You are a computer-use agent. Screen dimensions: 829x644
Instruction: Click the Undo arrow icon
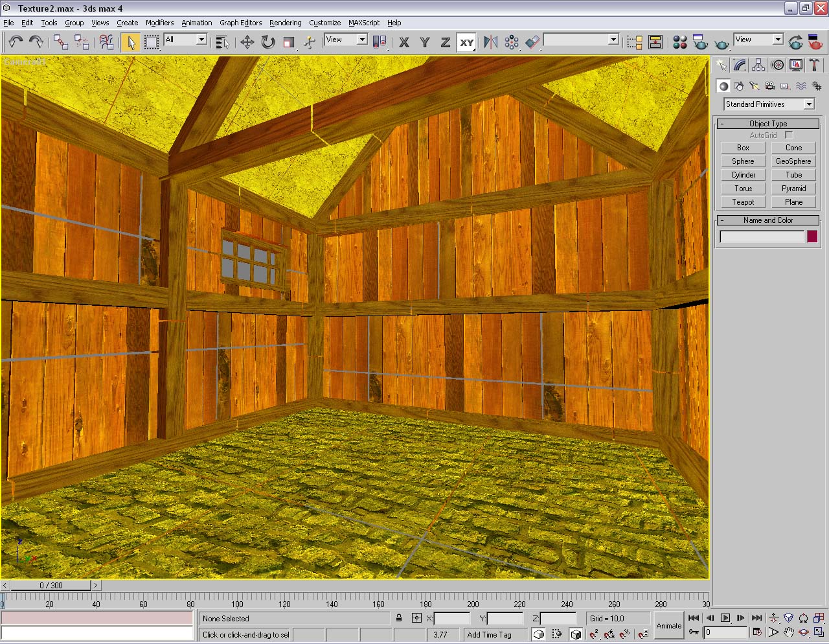[x=15, y=42]
